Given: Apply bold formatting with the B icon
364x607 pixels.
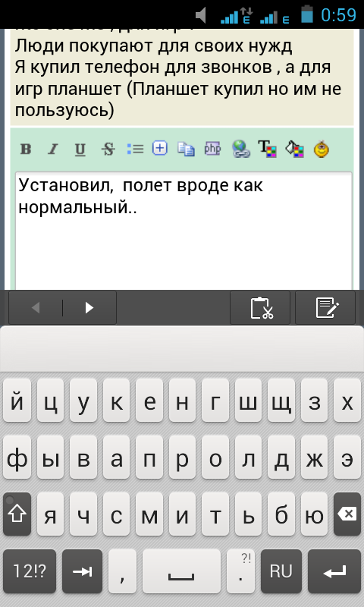Looking at the screenshot, I should [26, 149].
